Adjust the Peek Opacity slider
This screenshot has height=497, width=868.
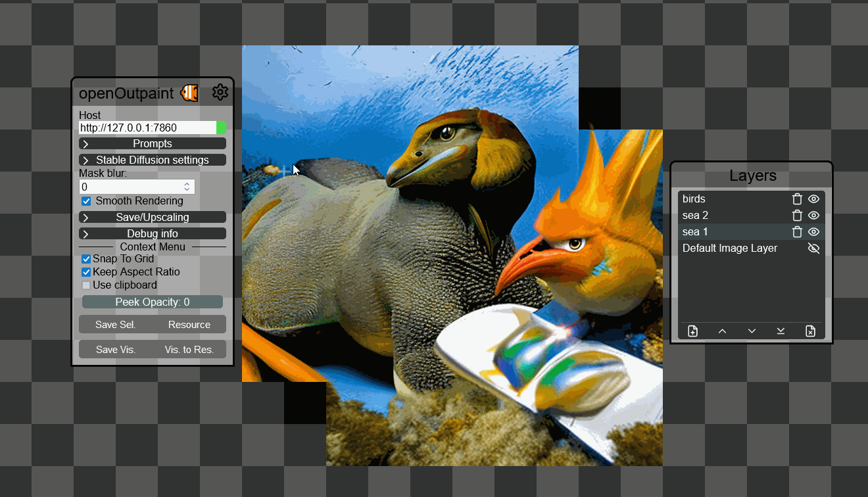[153, 302]
